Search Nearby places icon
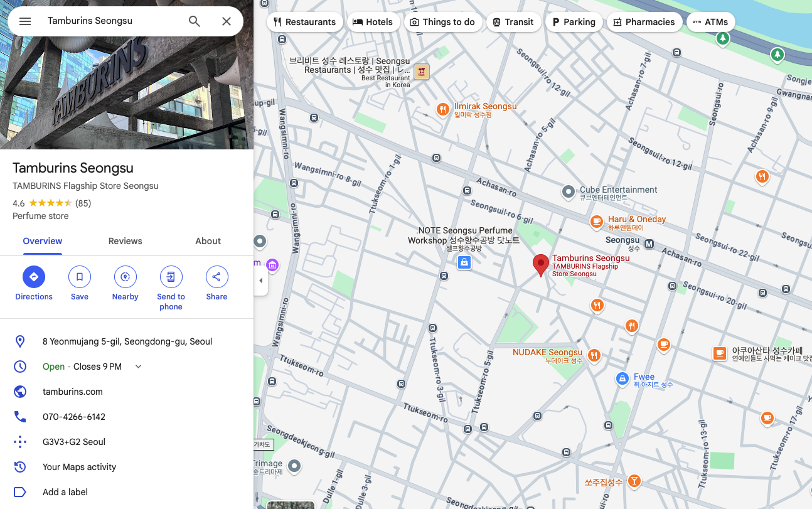 tap(125, 277)
